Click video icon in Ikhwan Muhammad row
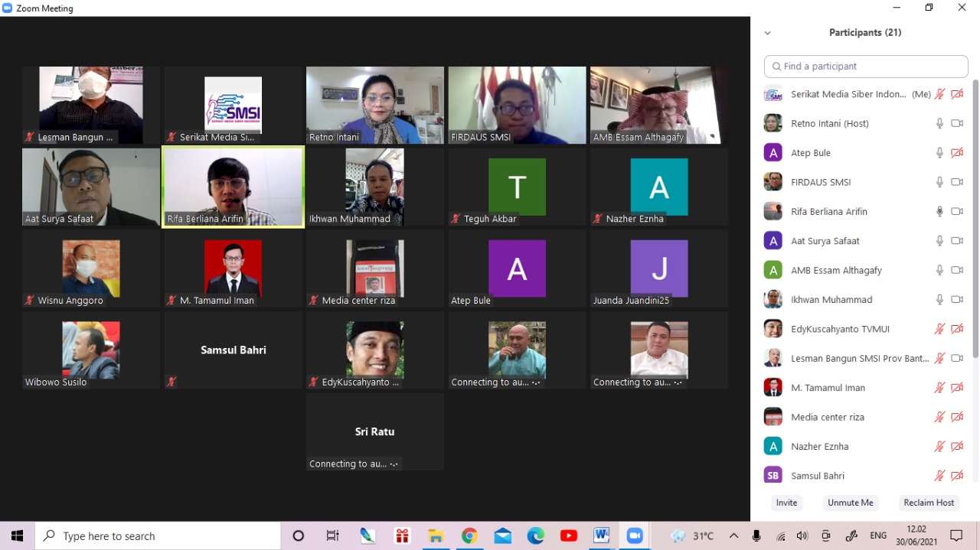980x550 pixels. coord(957,300)
